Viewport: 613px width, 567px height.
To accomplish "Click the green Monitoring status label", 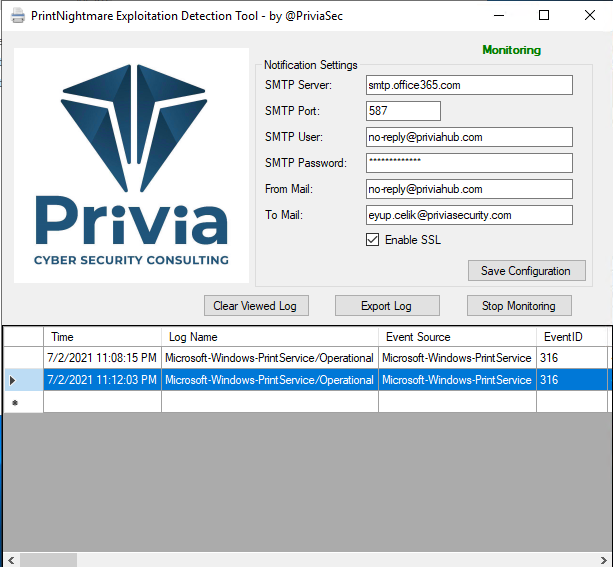I will pos(511,50).
